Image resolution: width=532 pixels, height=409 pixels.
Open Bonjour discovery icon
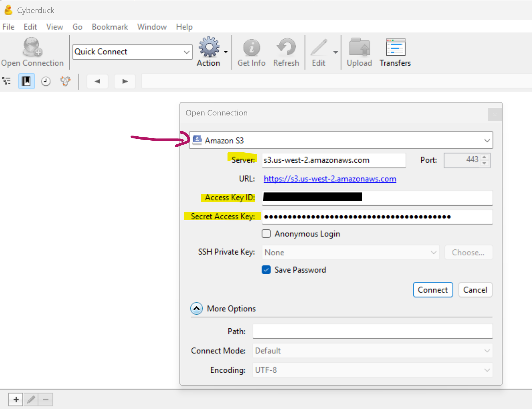(x=65, y=81)
